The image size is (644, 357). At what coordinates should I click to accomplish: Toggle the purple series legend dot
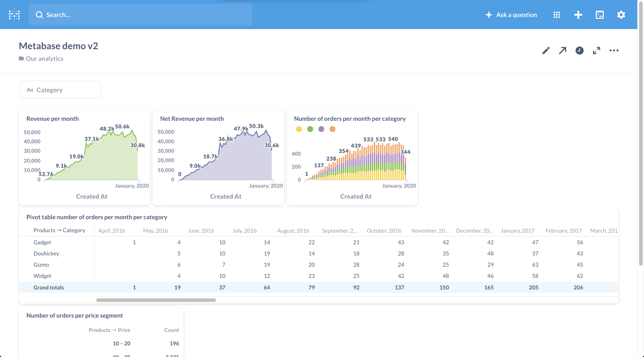click(321, 129)
